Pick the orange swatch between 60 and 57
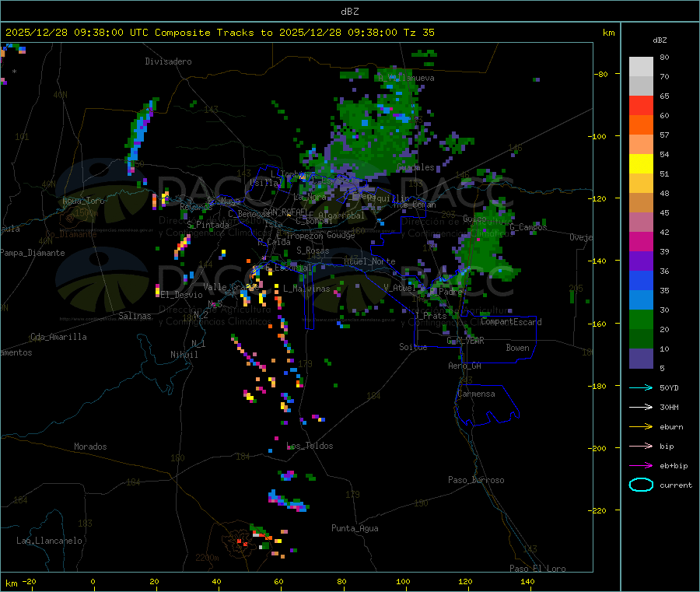This screenshot has width=700, height=592. tap(641, 125)
